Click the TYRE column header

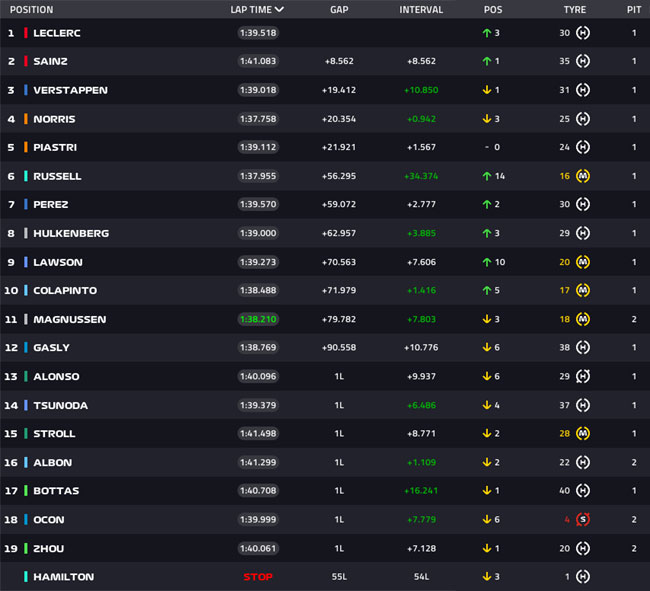(x=575, y=10)
